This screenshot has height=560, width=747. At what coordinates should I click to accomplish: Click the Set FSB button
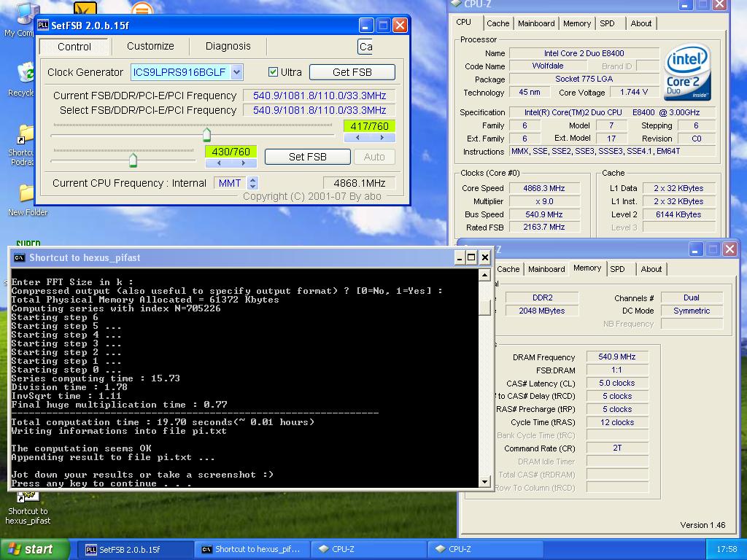tap(307, 157)
